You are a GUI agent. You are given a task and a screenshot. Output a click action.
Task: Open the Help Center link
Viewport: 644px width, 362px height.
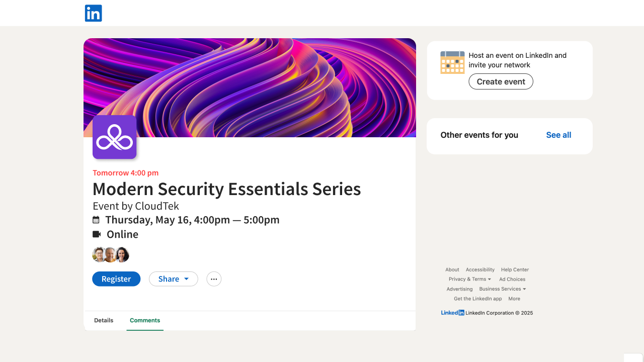515,269
